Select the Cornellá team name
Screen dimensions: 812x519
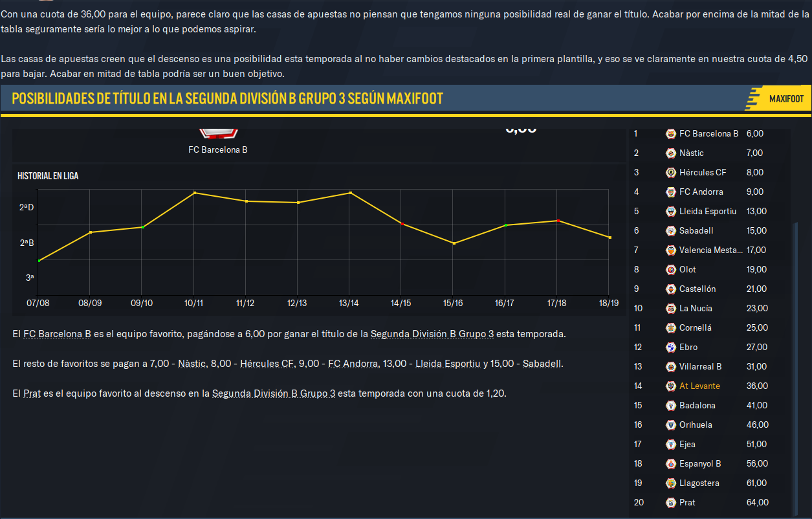[696, 328]
